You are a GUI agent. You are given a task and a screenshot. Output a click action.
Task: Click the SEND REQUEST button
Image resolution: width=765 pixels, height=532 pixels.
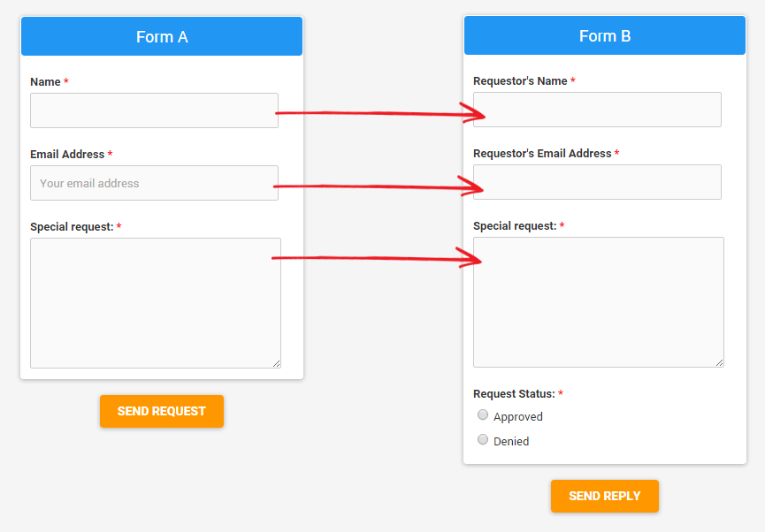162,411
